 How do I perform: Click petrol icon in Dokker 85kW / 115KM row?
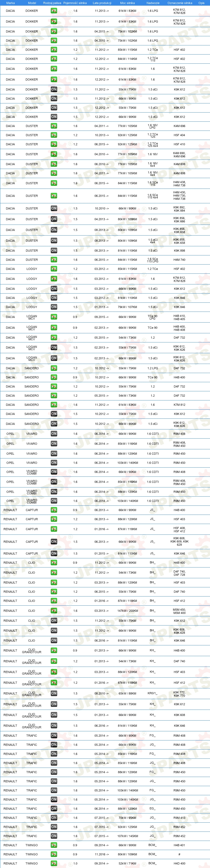click(x=54, y=49)
